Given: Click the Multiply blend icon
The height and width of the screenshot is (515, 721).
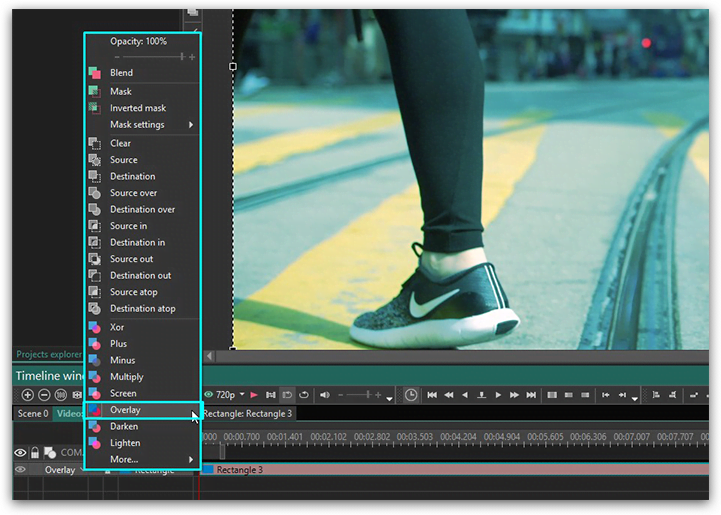Looking at the screenshot, I should pyautogui.click(x=95, y=377).
